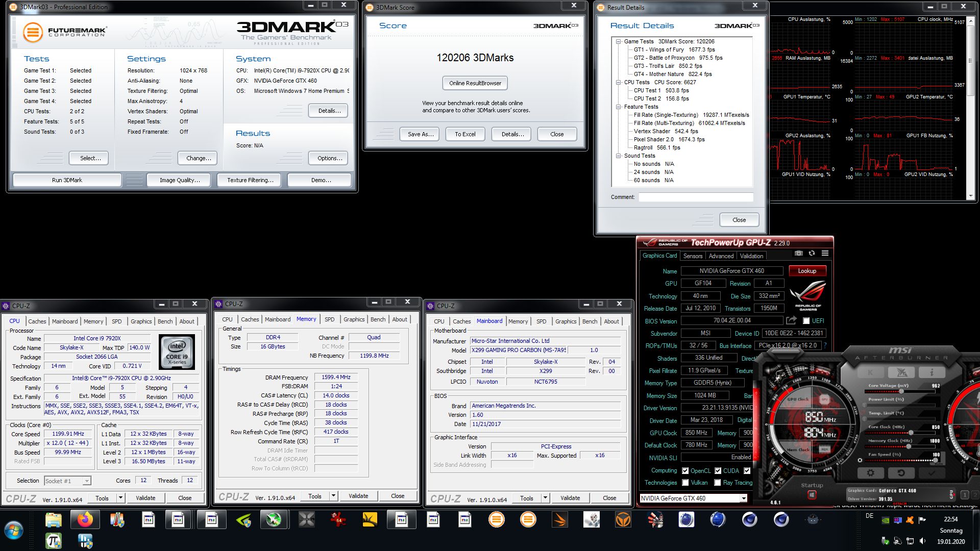
Task: Switch to the Advanced tab in GPU-Z
Action: click(721, 256)
